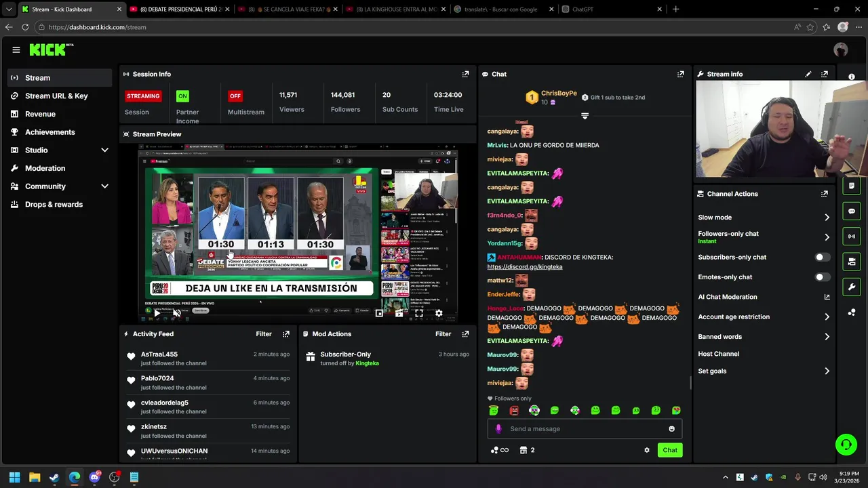Open the emoji picker in message box
This screenshot has width=868, height=488.
(x=671, y=428)
